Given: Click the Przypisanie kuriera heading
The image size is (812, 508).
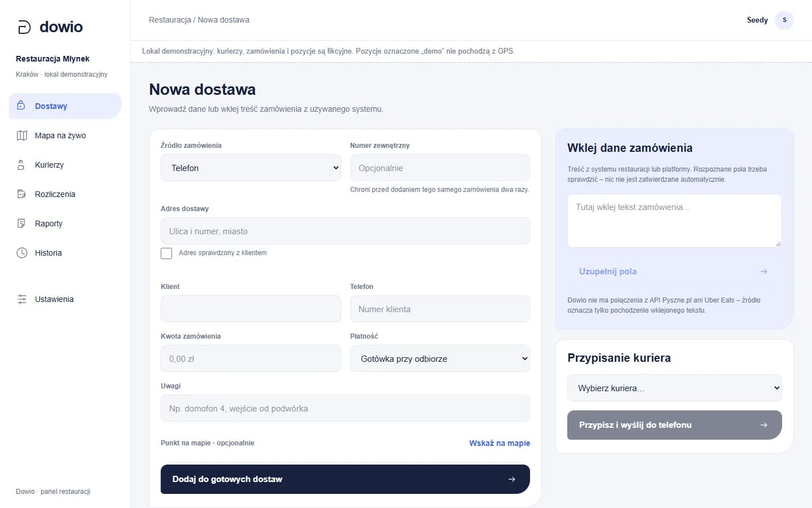Looking at the screenshot, I should pos(619,358).
